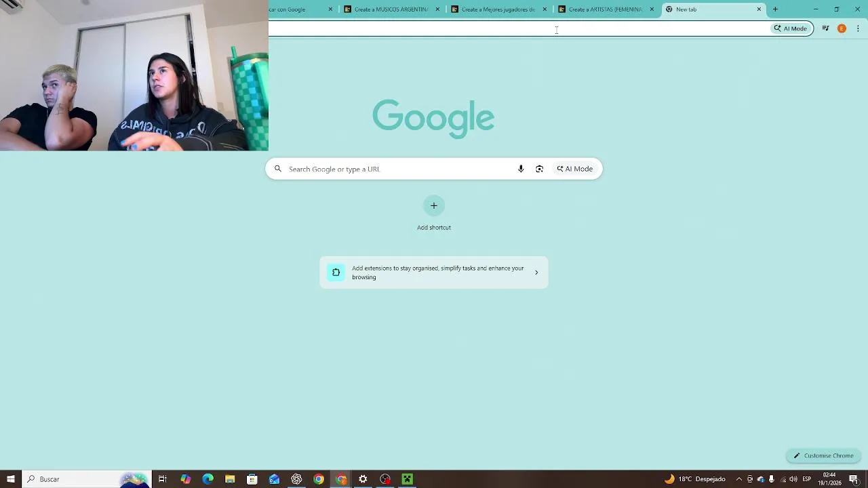Close the ARTISTAS (FEMENINA) tab

click(x=652, y=9)
